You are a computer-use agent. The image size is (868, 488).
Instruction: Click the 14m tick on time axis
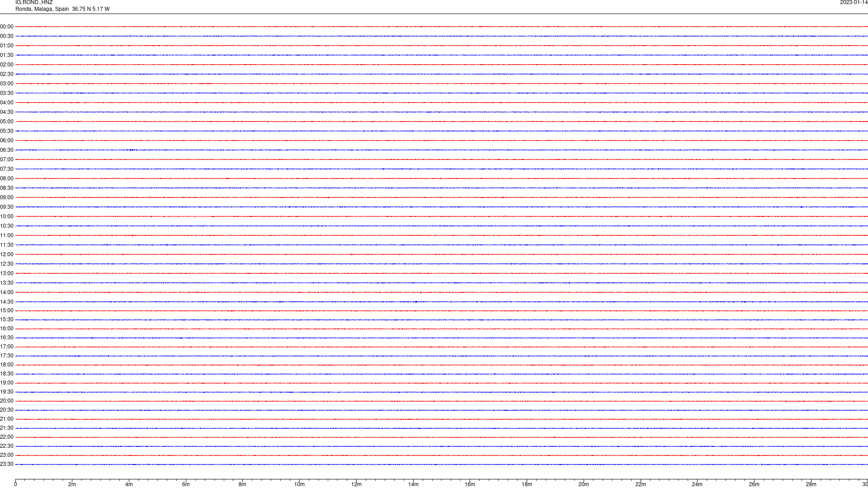pyautogui.click(x=413, y=484)
